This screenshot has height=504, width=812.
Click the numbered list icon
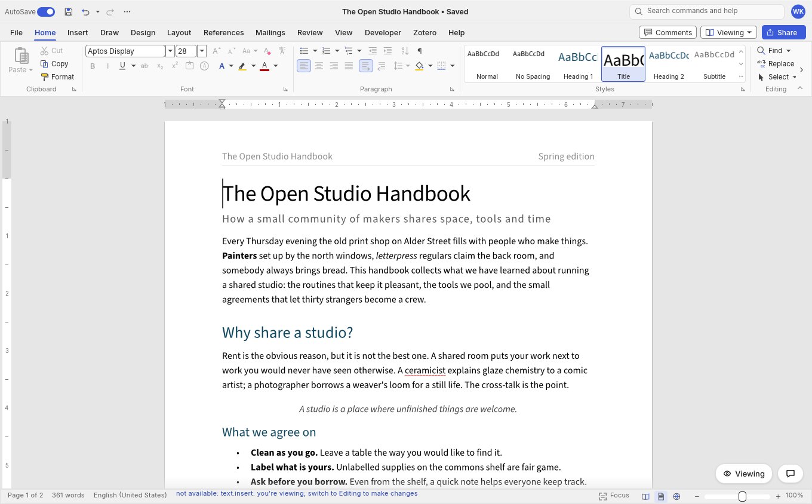(326, 51)
